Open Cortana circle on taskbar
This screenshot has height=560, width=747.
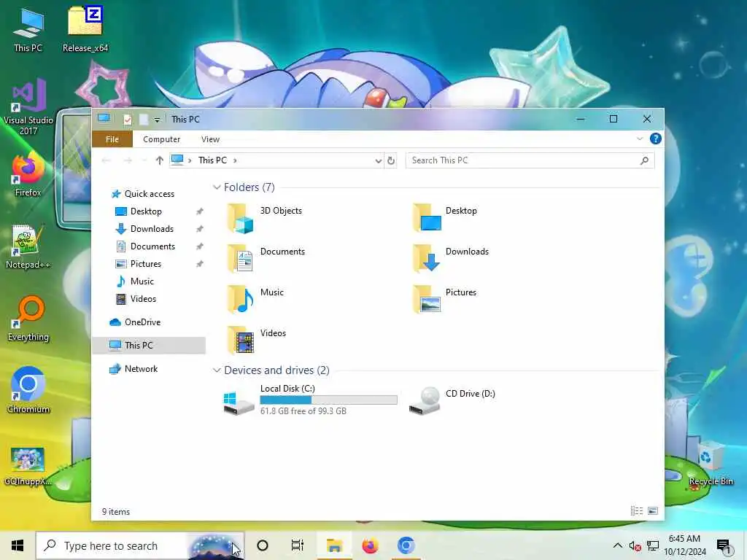(263, 545)
